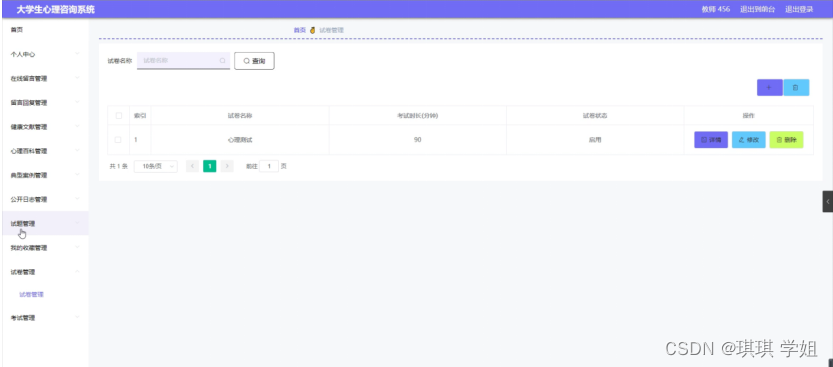833x367 pixels.
Task: Go to next page arrow
Action: pyautogui.click(x=227, y=166)
